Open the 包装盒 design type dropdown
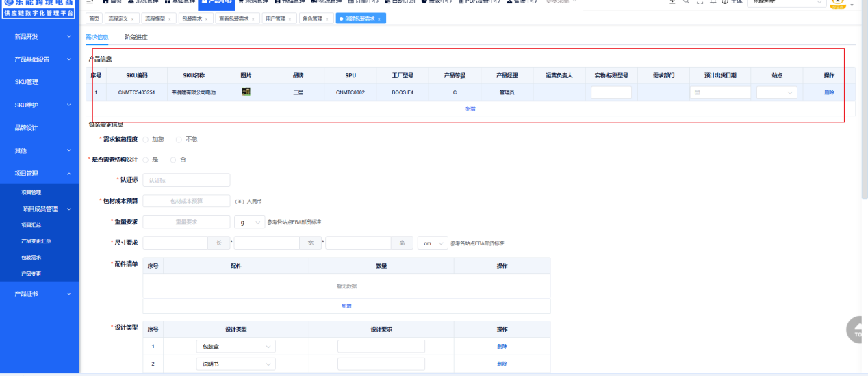The width and height of the screenshot is (868, 376). point(235,347)
